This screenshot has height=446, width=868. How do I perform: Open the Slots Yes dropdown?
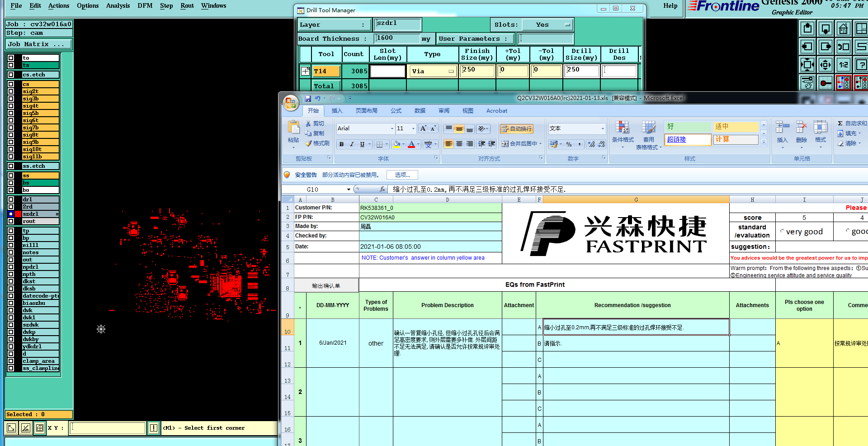(547, 25)
